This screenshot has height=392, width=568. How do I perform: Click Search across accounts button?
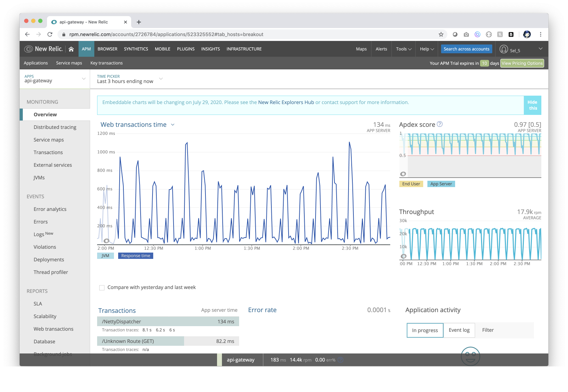pos(466,49)
